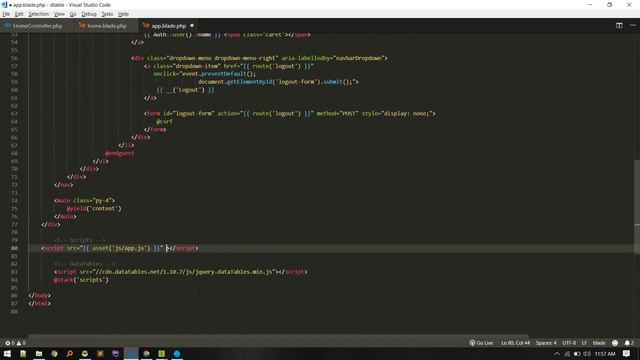
Task: Click the logout-form form tag line
Action: coord(290,113)
